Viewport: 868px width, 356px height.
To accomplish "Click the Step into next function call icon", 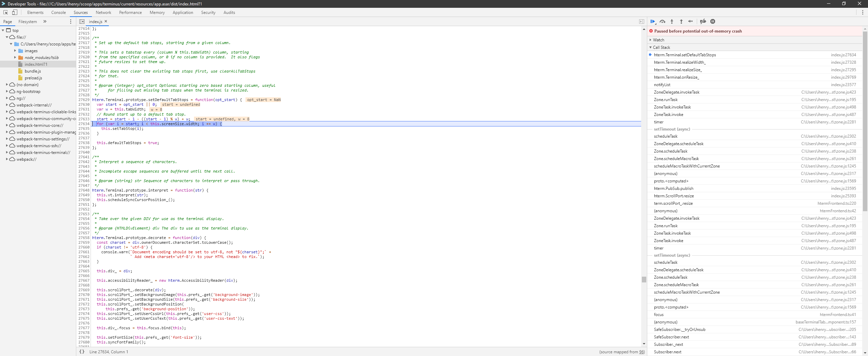I will coord(672,21).
